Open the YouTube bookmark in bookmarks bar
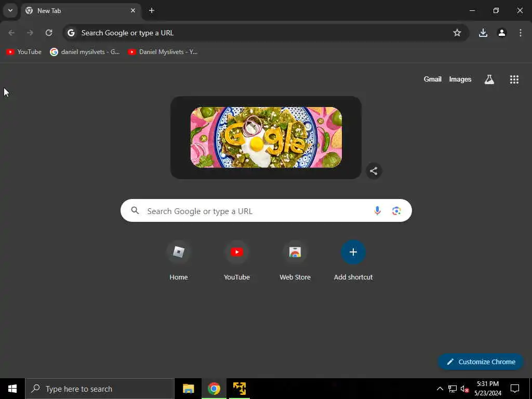Screen dimensions: 532x399 pos(24,52)
